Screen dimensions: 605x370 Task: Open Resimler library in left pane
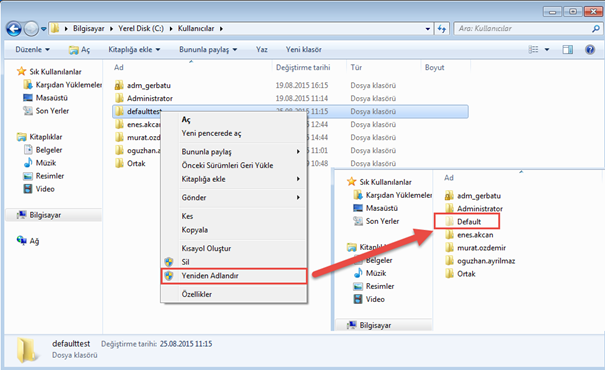click(44, 176)
